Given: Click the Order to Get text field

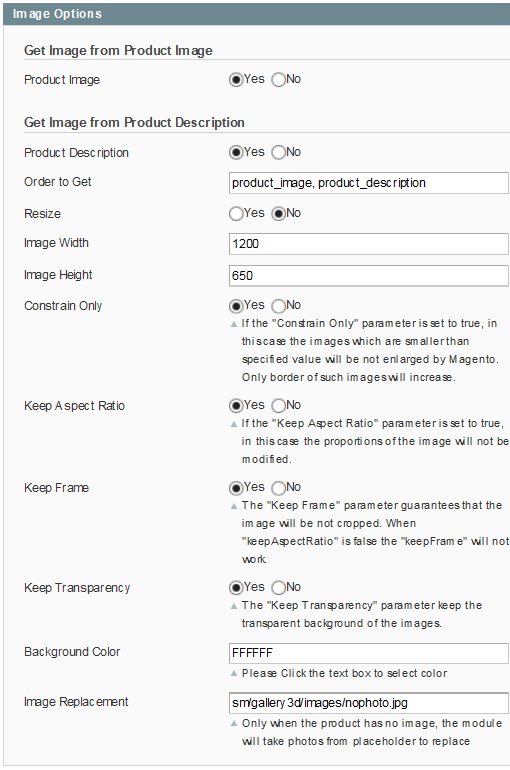Looking at the screenshot, I should [x=369, y=183].
